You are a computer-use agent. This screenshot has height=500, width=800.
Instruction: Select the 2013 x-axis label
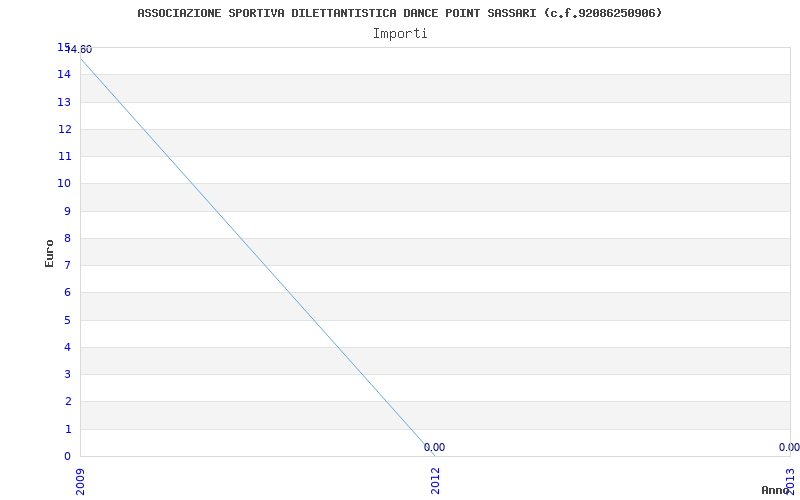click(x=790, y=482)
